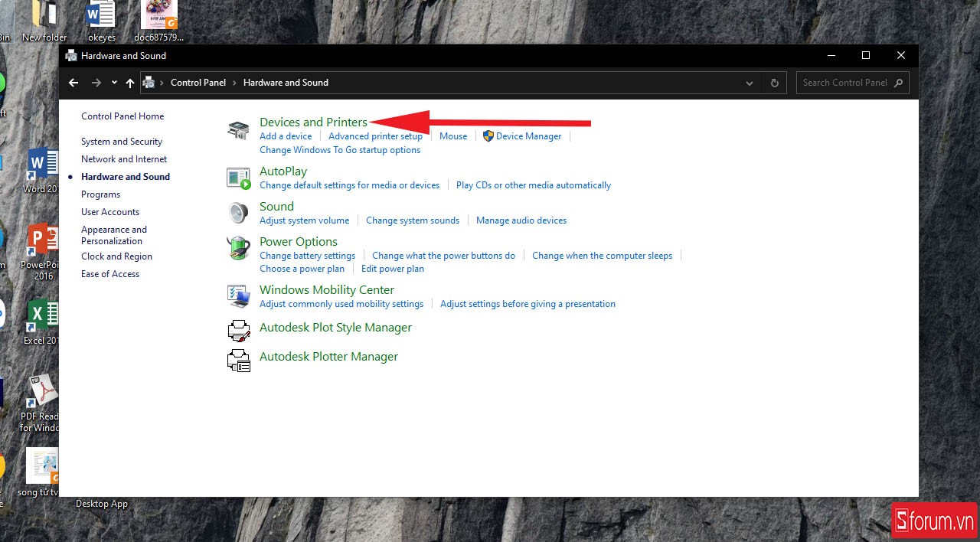Click the Autodesk Plotter Manager icon
Image resolution: width=980 pixels, height=542 pixels.
point(238,359)
